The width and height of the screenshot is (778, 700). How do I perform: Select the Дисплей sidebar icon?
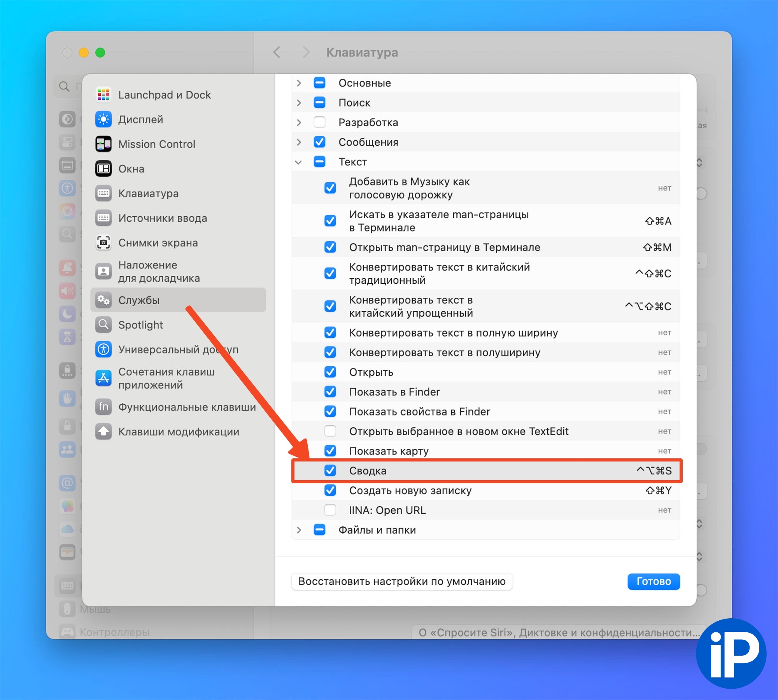point(103,119)
